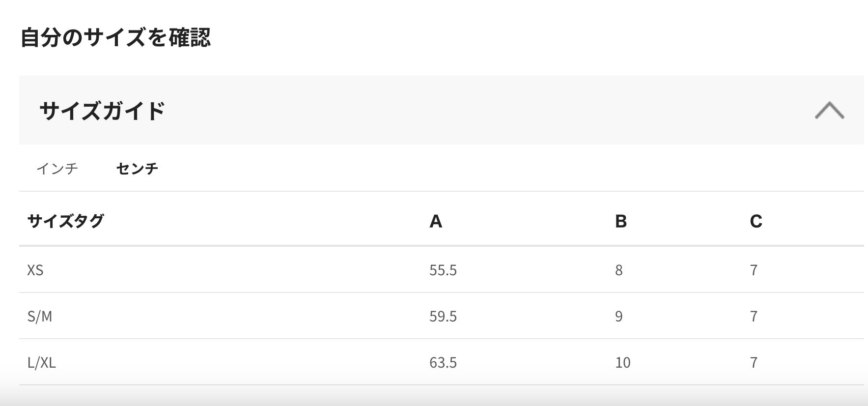The image size is (868, 406).
Task: Click the B value 8 in XS row
Action: 619,270
